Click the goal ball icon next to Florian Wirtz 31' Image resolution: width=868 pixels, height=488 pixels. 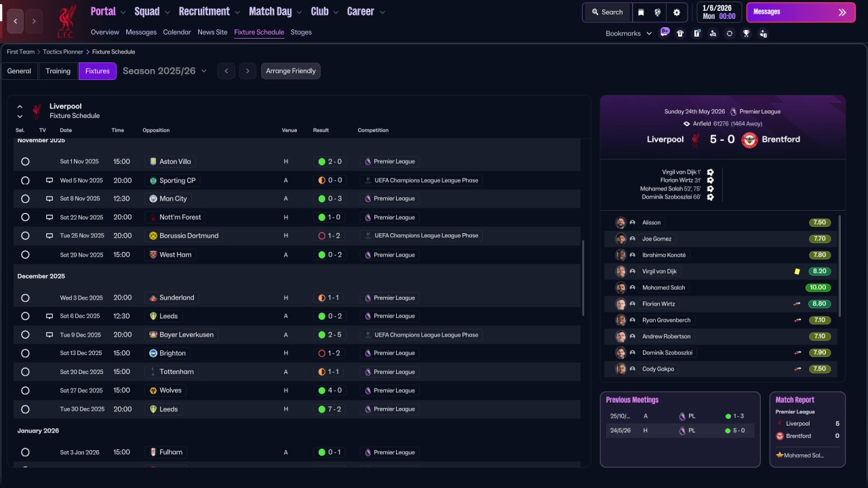(710, 180)
